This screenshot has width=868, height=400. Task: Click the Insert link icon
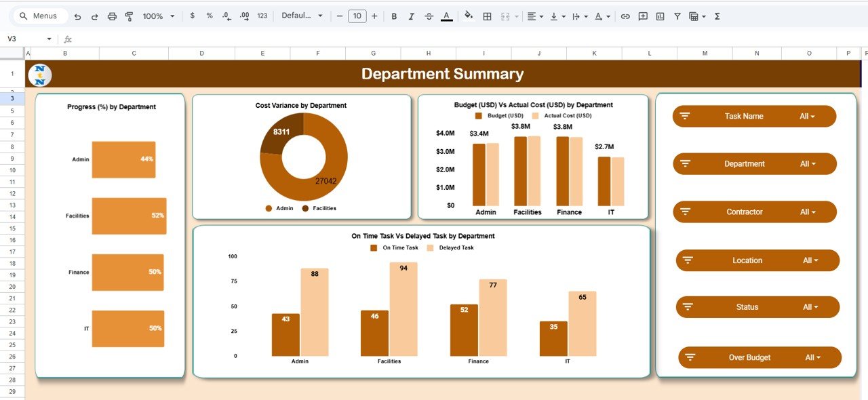[x=625, y=16]
